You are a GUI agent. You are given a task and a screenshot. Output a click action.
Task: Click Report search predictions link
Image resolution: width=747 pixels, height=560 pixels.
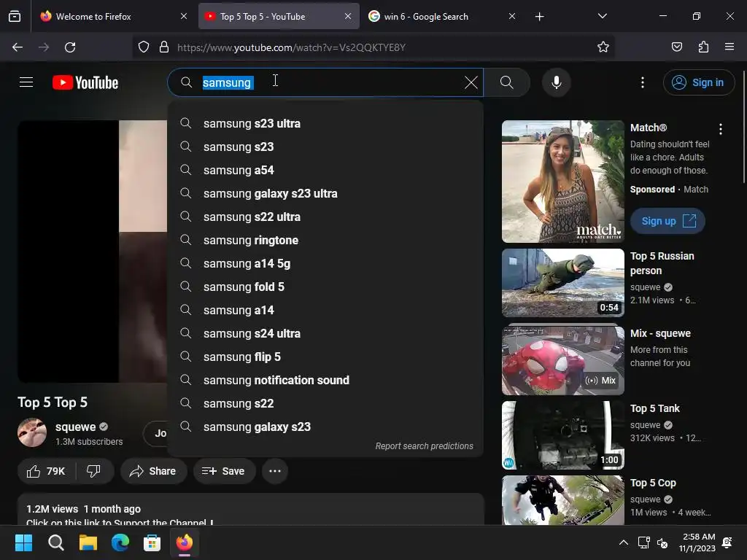[x=424, y=446]
